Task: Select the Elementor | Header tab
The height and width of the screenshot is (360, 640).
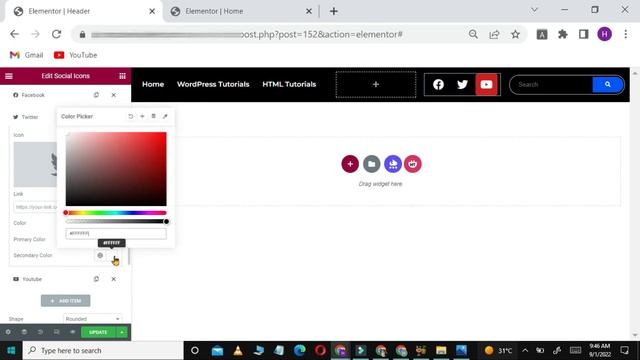Action: click(84, 11)
